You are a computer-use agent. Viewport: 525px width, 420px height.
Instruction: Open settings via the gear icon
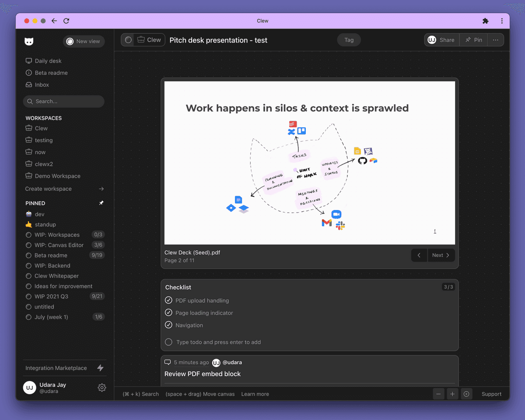pyautogui.click(x=102, y=388)
